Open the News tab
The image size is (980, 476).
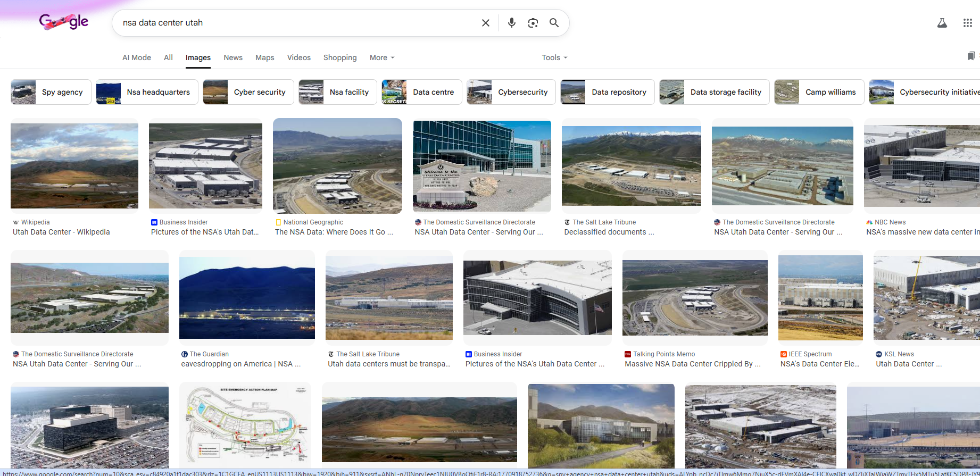click(233, 57)
